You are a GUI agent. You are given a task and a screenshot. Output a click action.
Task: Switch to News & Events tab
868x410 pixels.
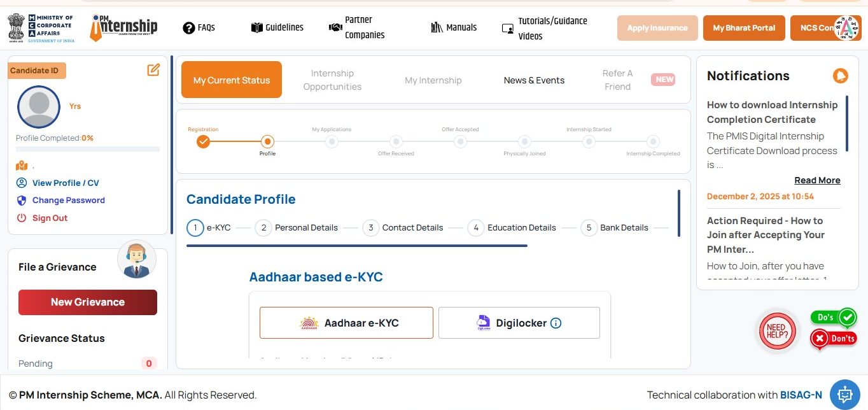(x=534, y=80)
